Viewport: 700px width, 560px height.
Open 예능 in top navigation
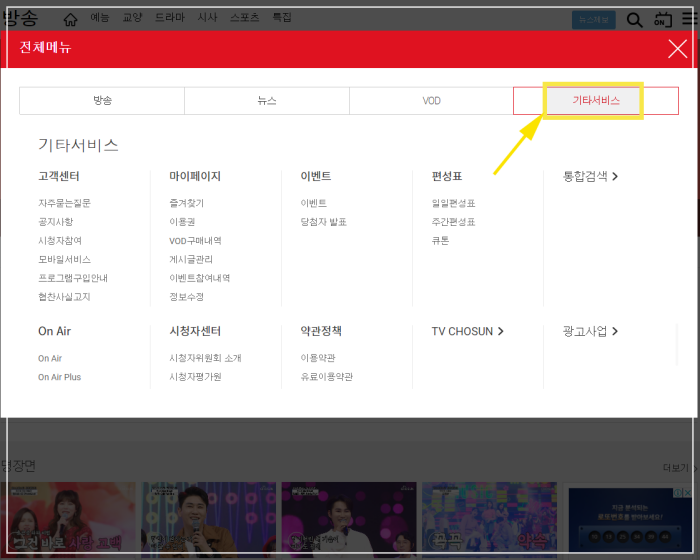pos(100,17)
